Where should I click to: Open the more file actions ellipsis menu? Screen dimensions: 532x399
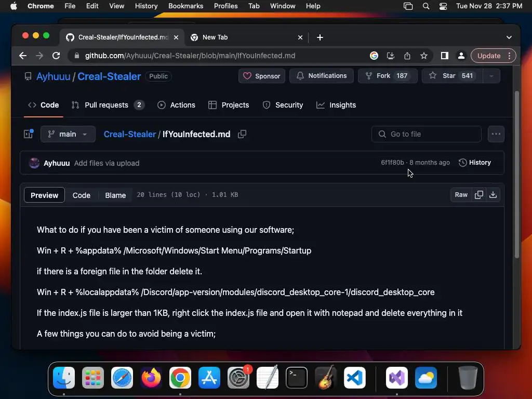pyautogui.click(x=496, y=134)
